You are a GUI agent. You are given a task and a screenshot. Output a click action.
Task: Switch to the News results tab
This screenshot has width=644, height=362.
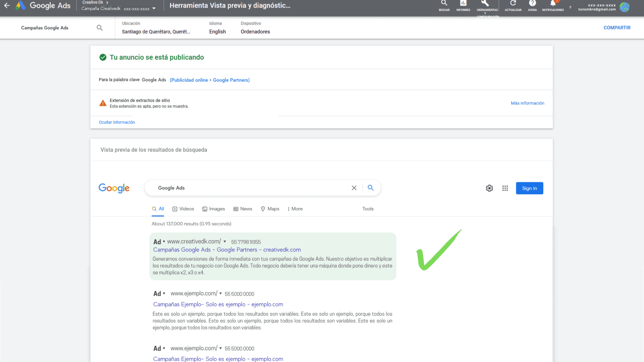243,209
